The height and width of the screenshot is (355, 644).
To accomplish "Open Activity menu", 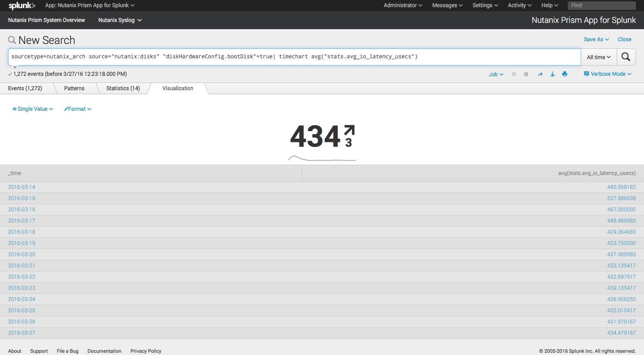I will pyautogui.click(x=520, y=5).
